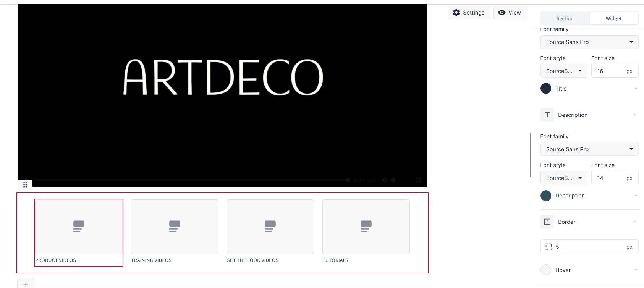Click the Settings gear icon
The height and width of the screenshot is (288, 644).
click(456, 13)
